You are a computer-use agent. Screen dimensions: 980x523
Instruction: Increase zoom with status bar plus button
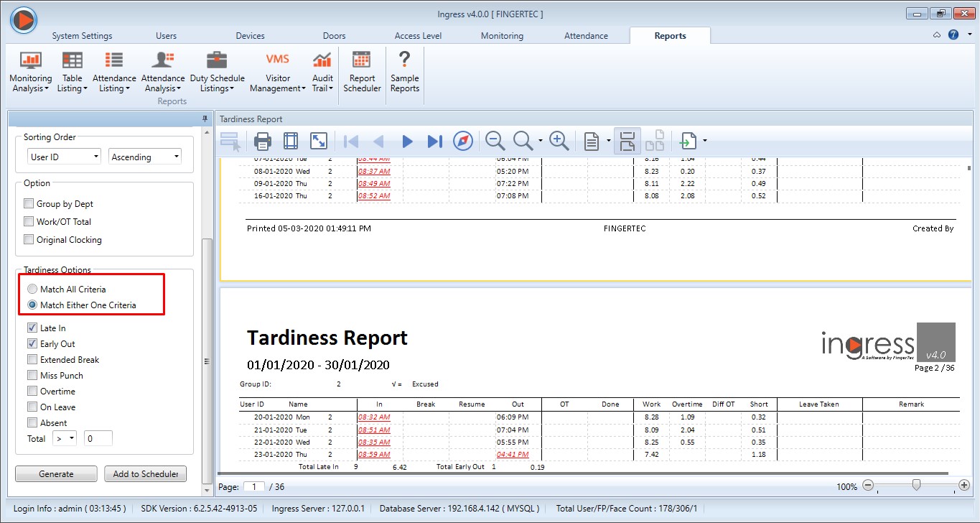pos(963,486)
